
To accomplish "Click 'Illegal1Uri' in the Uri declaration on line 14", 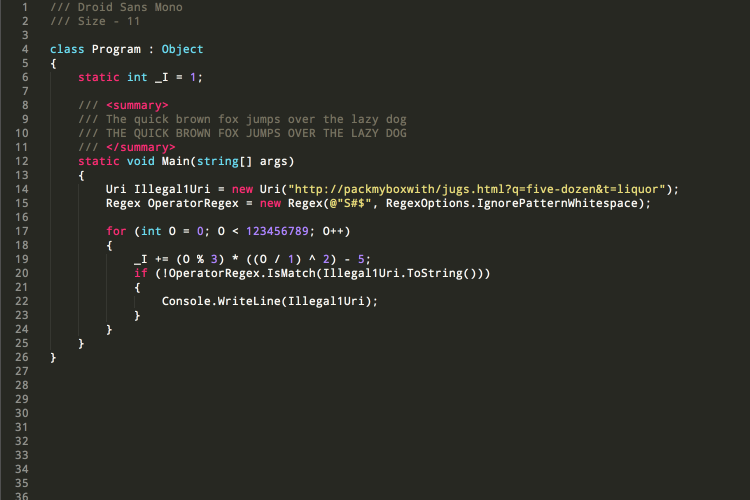I will (x=172, y=189).
